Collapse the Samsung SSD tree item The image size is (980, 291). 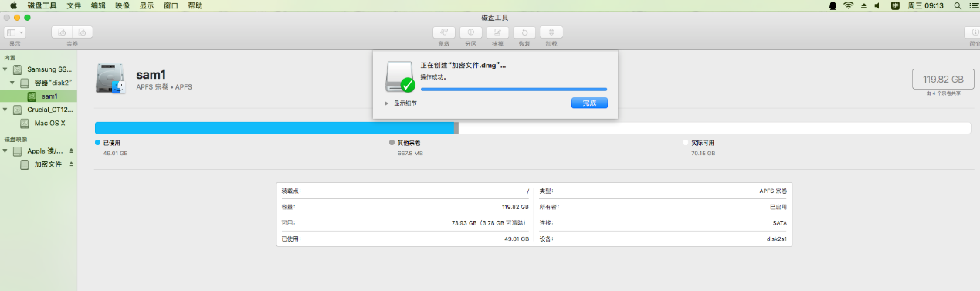(x=5, y=69)
